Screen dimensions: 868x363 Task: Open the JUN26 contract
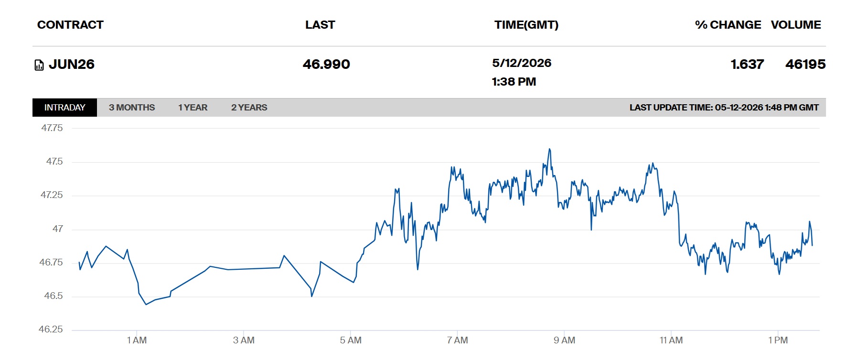[72, 65]
